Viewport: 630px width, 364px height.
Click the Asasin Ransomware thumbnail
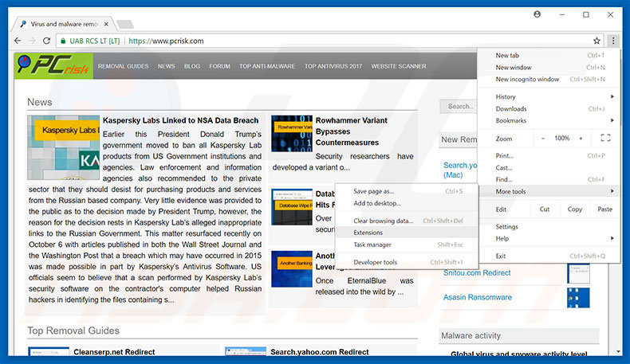(x=578, y=298)
